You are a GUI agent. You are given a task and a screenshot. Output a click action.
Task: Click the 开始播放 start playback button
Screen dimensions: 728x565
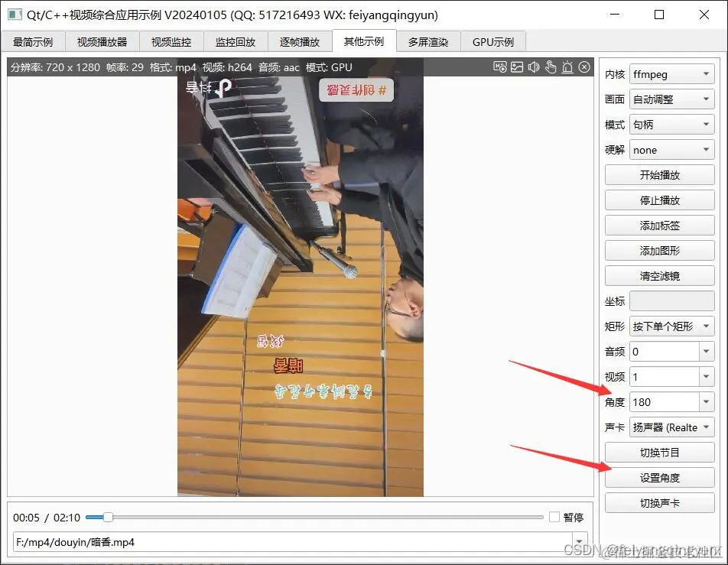coord(659,174)
